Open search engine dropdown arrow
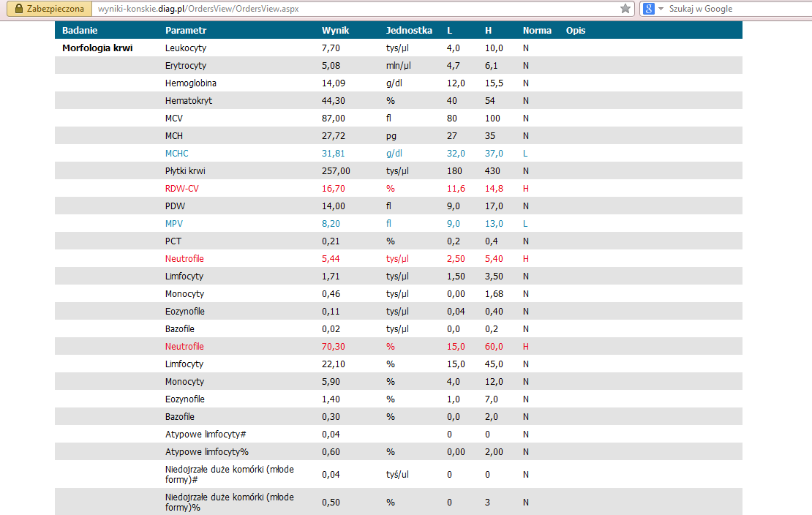 point(661,9)
